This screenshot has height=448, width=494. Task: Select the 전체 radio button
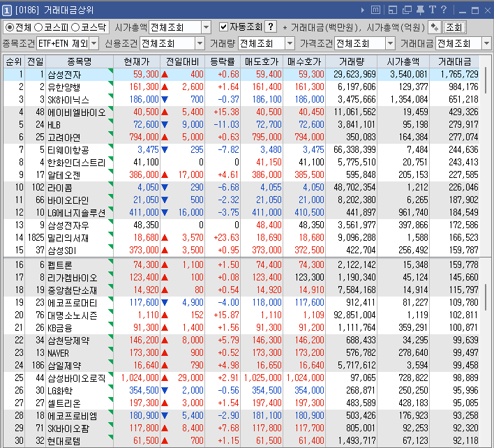click(10, 27)
